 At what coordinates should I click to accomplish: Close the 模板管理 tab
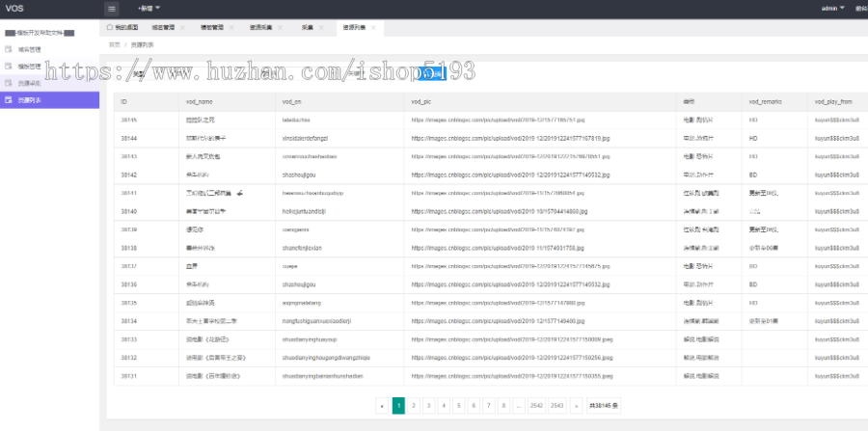[231, 27]
